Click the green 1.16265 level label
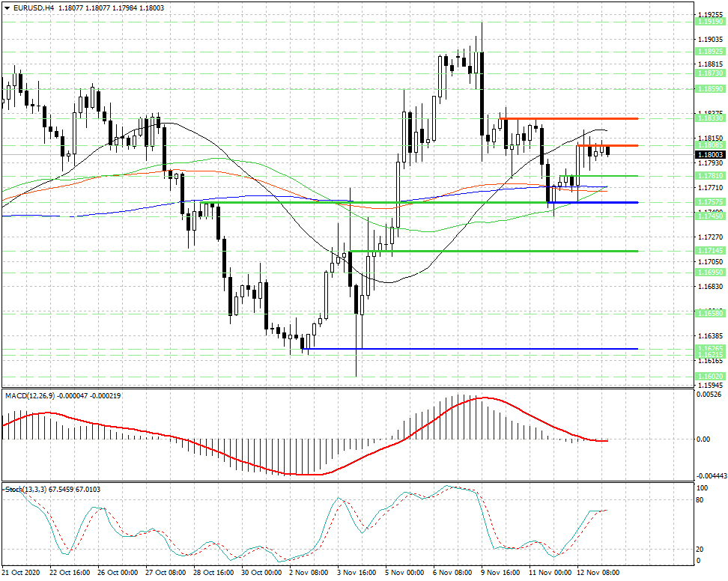Screen dimensions: 728x581 [x=710, y=348]
